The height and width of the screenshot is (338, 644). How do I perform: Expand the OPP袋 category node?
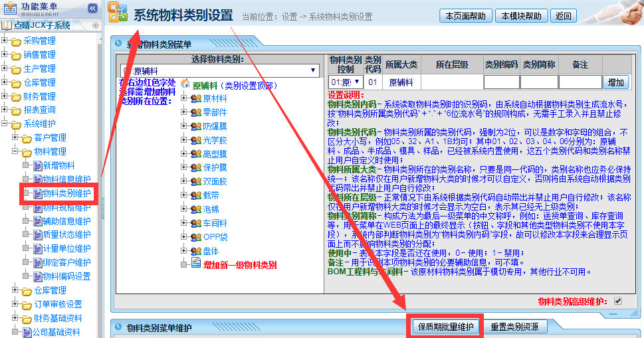[x=184, y=236]
